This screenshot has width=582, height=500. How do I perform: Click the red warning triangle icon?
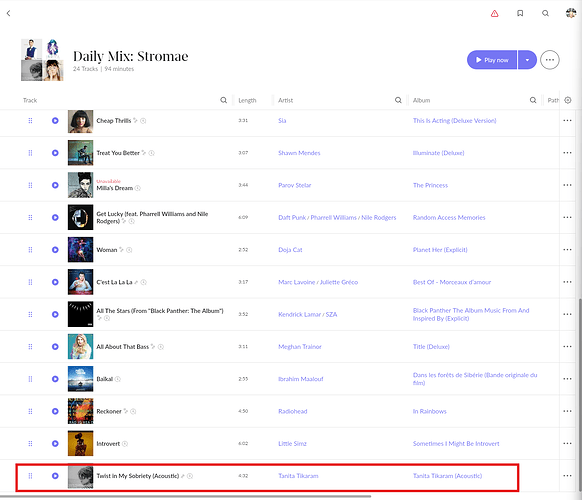coord(494,14)
